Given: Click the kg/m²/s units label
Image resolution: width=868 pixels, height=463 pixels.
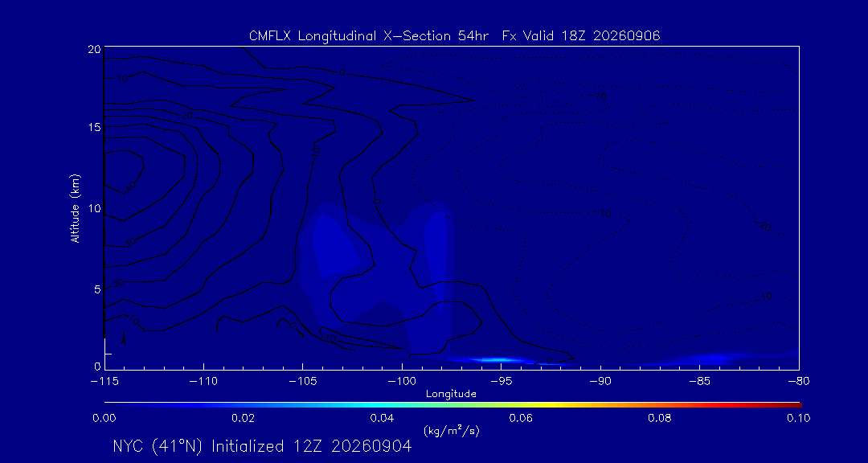Looking at the screenshot, I should pos(451,430).
